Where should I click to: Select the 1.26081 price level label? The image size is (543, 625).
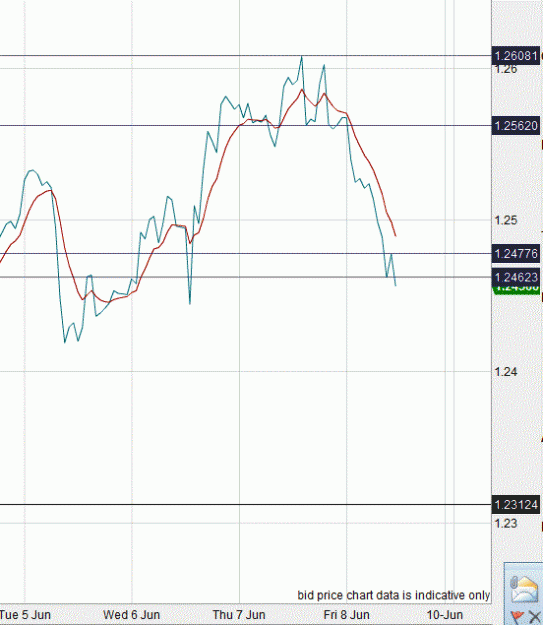click(x=516, y=56)
